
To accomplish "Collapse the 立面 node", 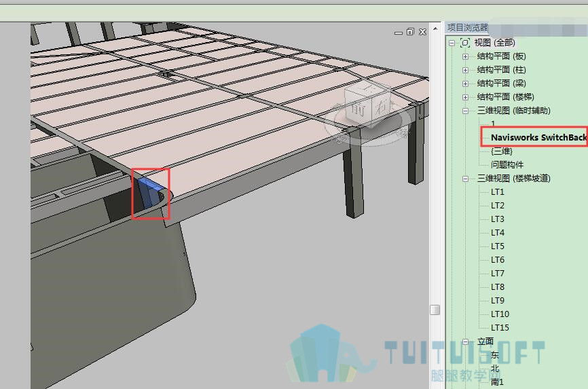I will (x=465, y=341).
